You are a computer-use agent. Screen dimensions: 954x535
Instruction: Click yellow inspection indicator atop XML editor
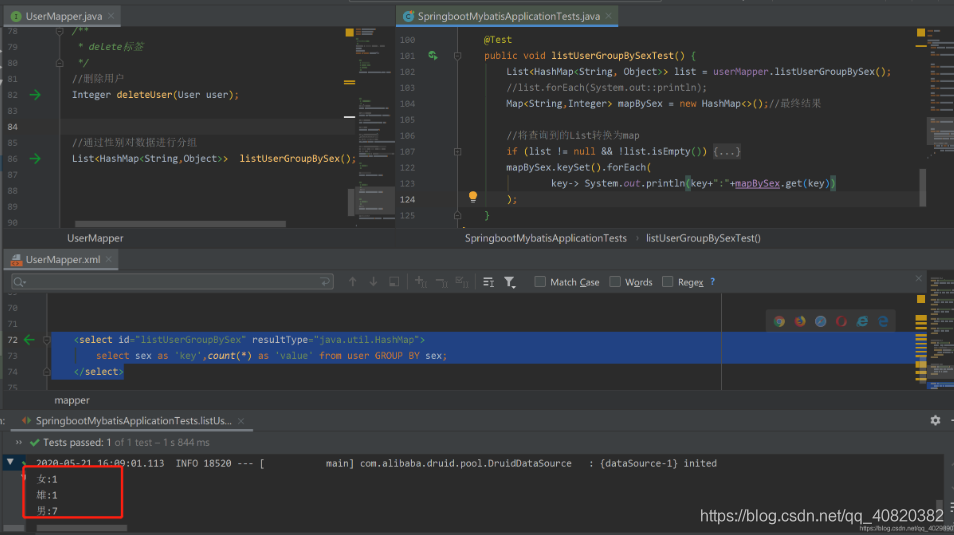(x=921, y=299)
